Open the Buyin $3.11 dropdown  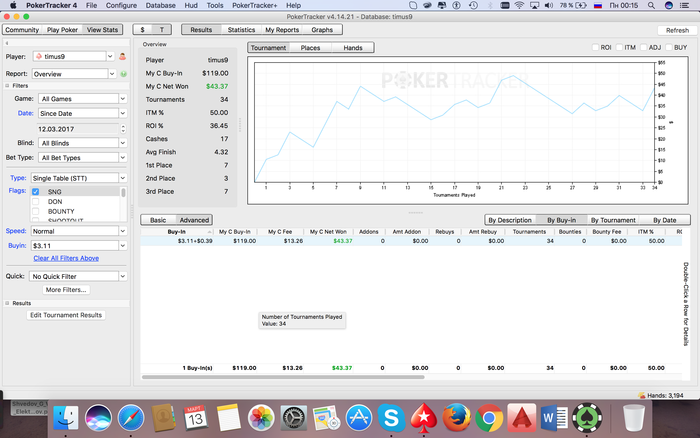click(x=122, y=246)
